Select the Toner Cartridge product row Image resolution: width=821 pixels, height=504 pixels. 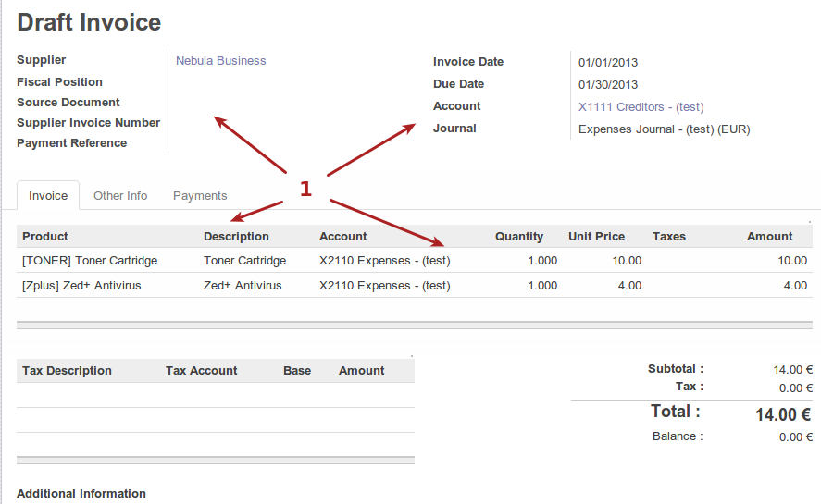coord(90,261)
